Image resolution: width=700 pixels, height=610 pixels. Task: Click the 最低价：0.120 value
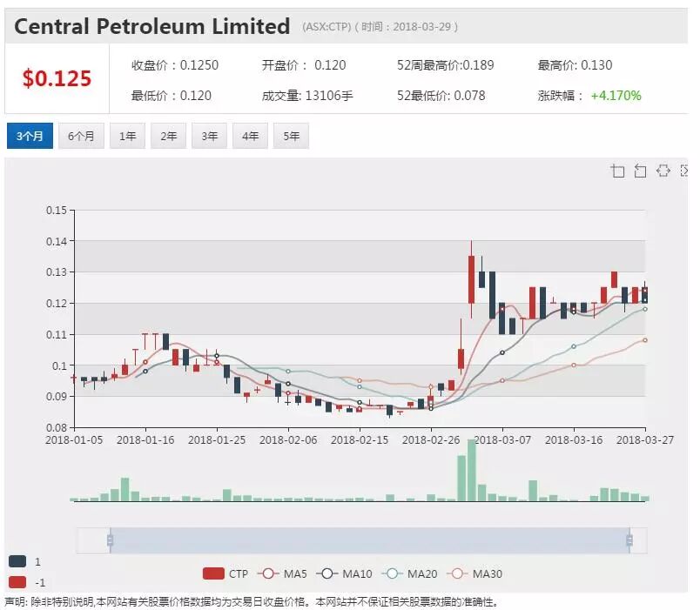click(171, 96)
